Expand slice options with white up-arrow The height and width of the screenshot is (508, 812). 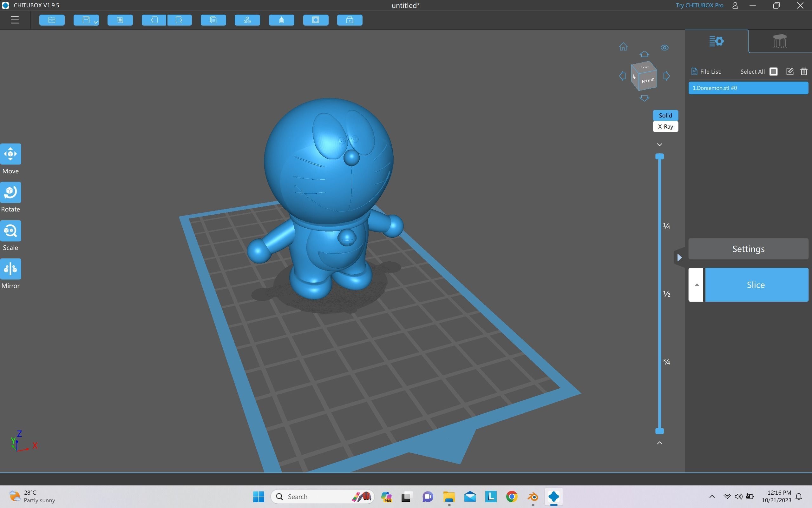click(x=696, y=285)
